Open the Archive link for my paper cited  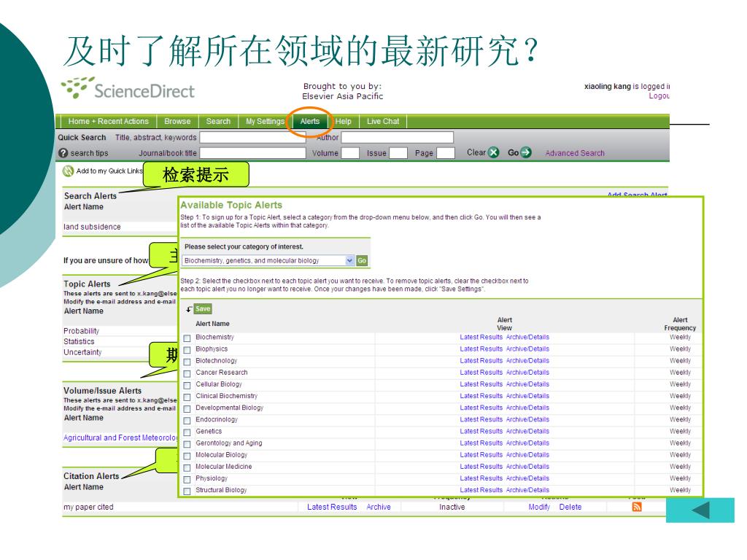379,507
